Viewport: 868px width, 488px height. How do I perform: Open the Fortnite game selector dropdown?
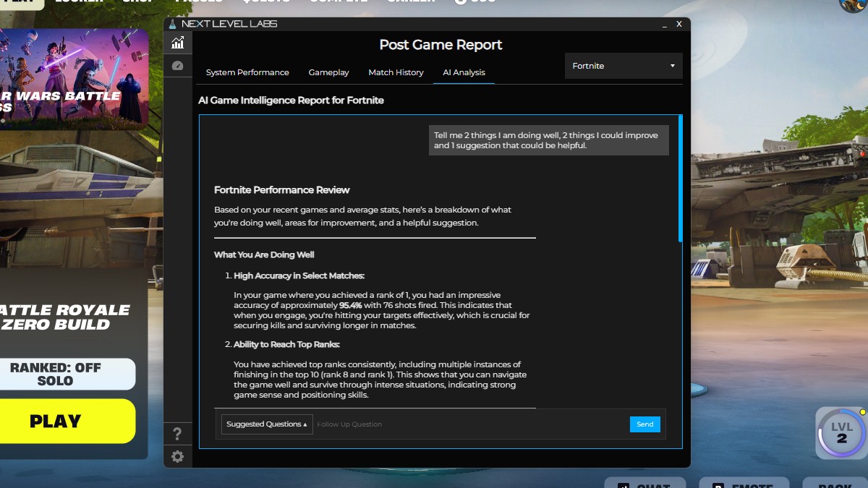click(x=624, y=66)
